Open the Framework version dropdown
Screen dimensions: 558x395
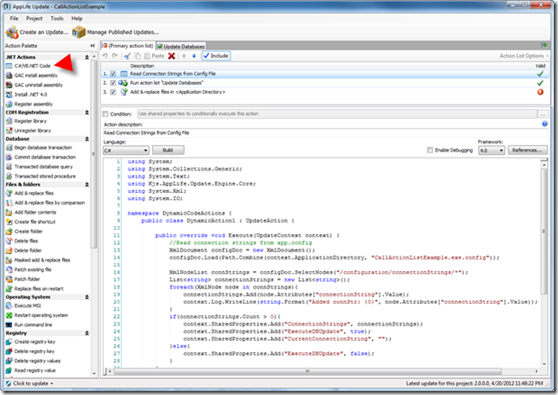[x=491, y=151]
